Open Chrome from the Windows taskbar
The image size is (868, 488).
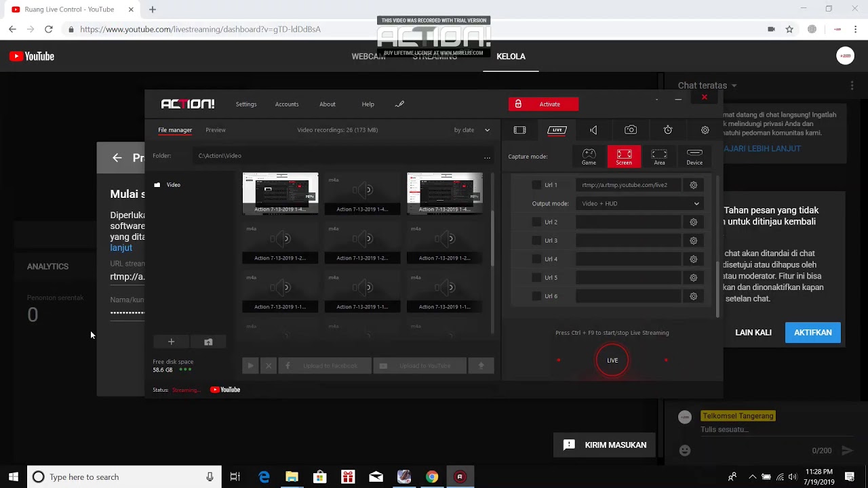[x=432, y=477]
